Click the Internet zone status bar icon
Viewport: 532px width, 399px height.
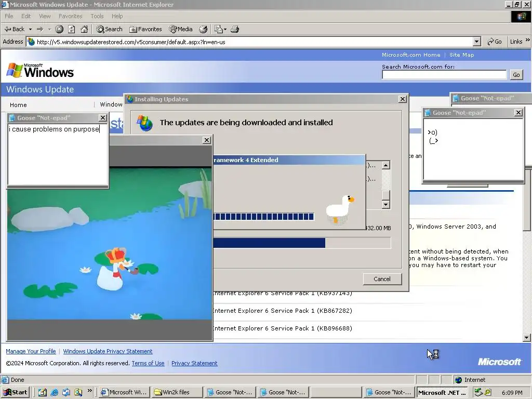[x=459, y=380]
